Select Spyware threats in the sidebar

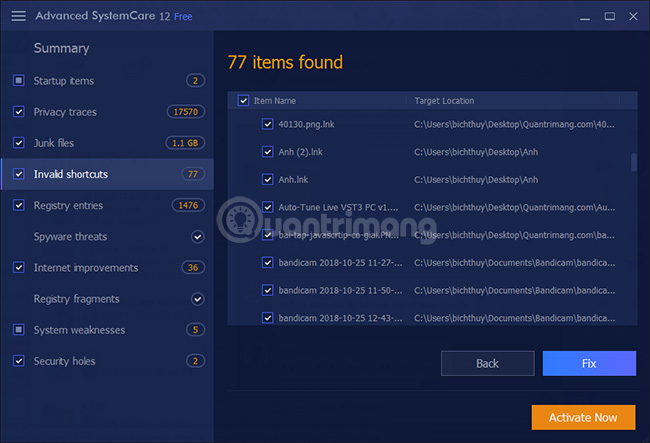pyautogui.click(x=70, y=237)
